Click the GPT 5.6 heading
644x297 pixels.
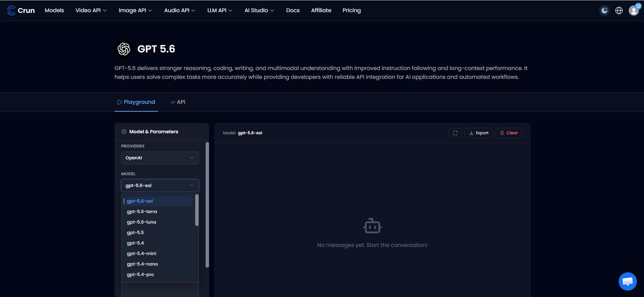(x=156, y=49)
